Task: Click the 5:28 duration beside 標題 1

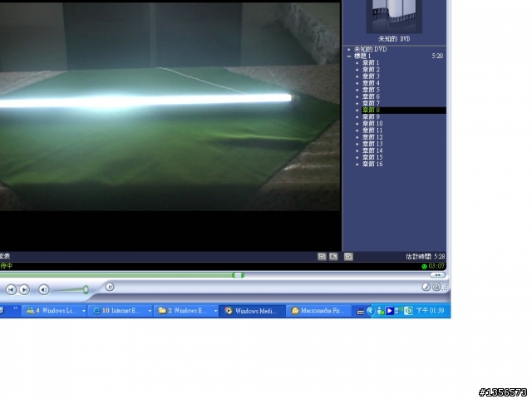Action: [x=437, y=56]
